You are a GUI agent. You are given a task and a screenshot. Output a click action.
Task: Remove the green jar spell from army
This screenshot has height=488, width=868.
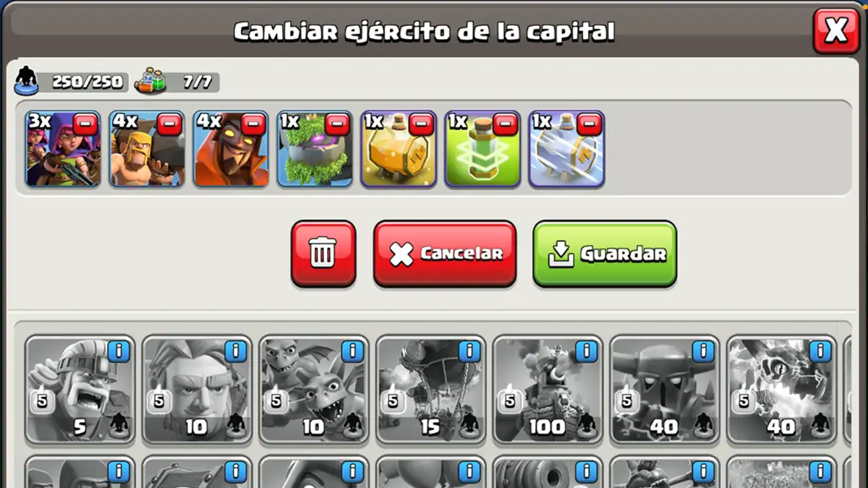tap(506, 124)
